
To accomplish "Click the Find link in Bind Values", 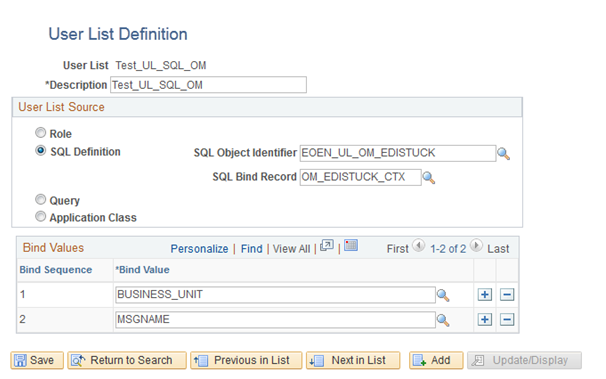I will coord(252,249).
